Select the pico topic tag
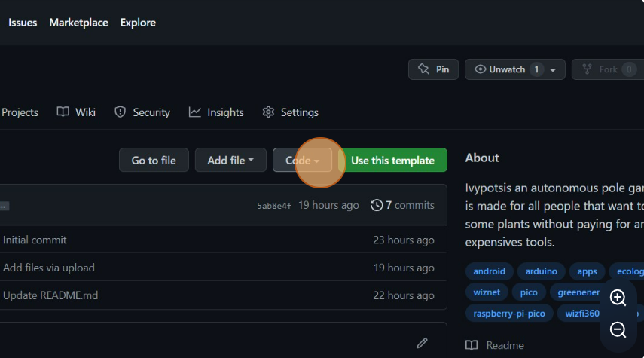Screen dimensions: 644x358 pyautogui.click(x=529, y=292)
